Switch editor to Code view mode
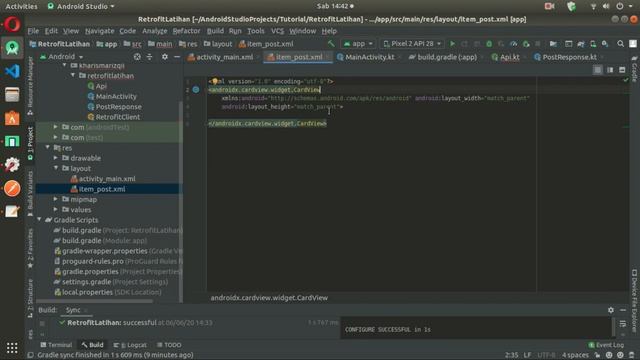 coord(598,70)
